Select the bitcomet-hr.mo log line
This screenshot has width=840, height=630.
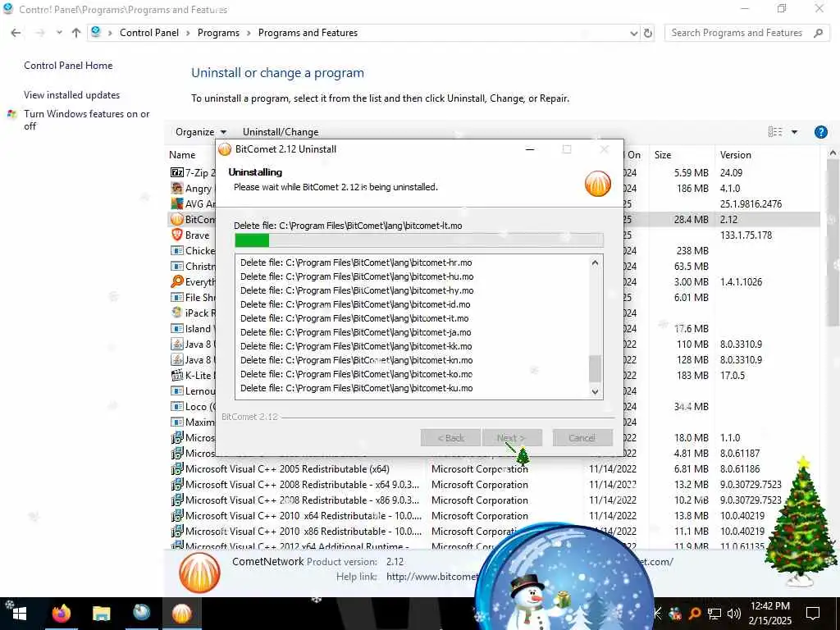[356, 262]
